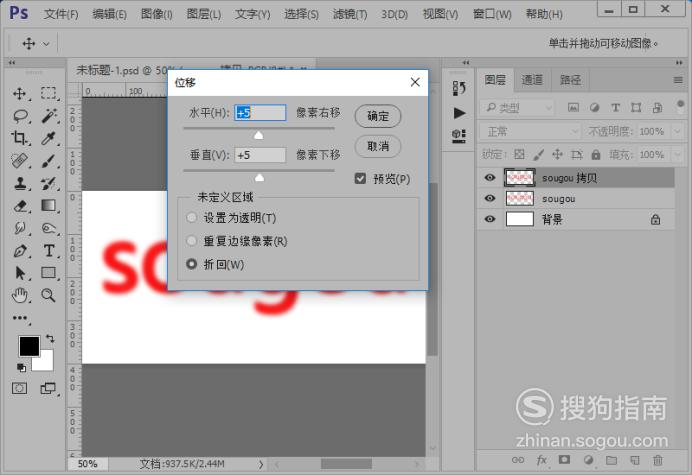
Task: Expand status bar info arrow
Action: pos(261,464)
